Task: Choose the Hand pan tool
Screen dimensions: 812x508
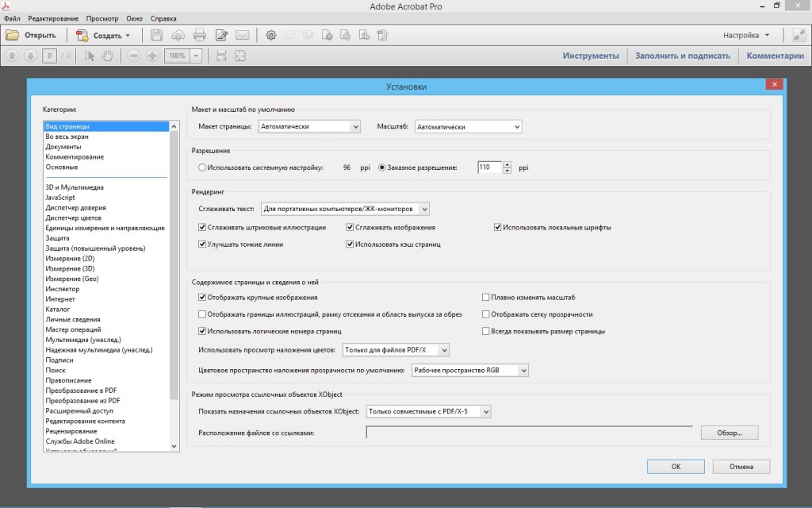Action: click(108, 56)
